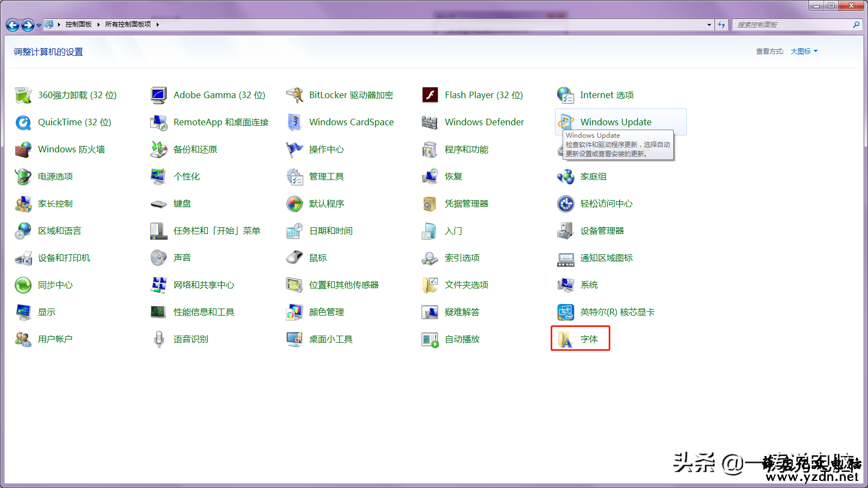Click the Windows CardSpace icon
The width and height of the screenshot is (868, 488).
295,122
